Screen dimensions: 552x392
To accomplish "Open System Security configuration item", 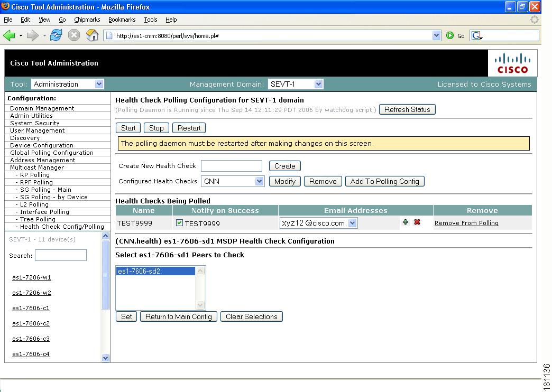I will [x=34, y=123].
